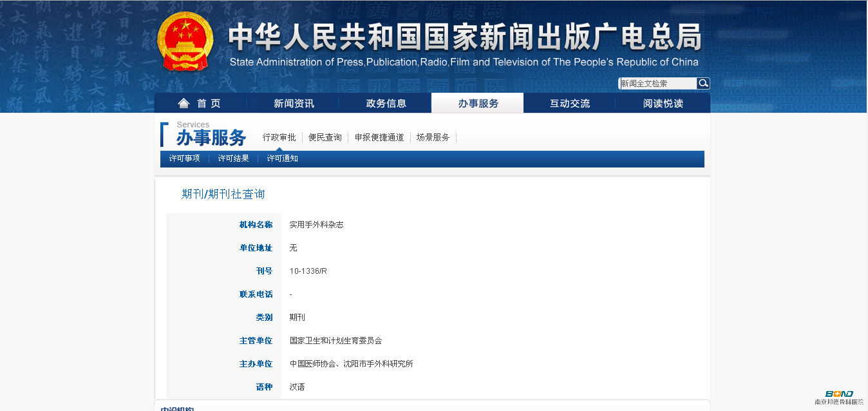The height and width of the screenshot is (411, 868).
Task: Open the 阅读悦读 navigation tab
Action: point(663,103)
